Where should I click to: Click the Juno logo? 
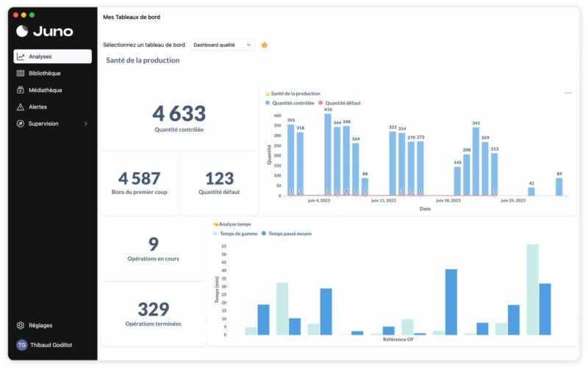(45, 31)
